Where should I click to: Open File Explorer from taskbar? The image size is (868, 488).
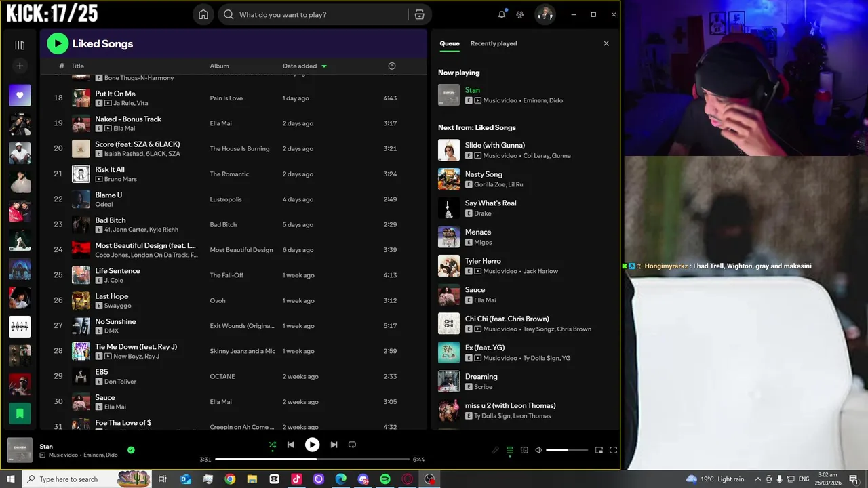tap(252, 479)
